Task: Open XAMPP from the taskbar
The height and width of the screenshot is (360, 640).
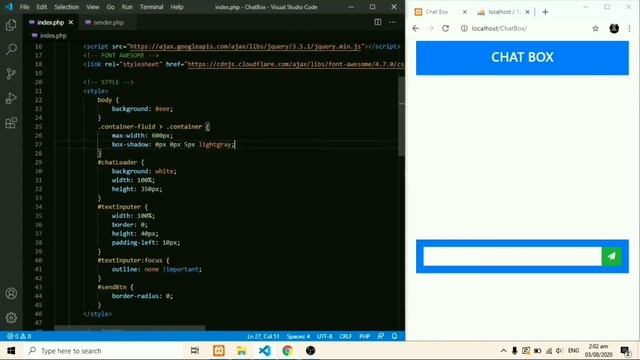Action: click(219, 351)
